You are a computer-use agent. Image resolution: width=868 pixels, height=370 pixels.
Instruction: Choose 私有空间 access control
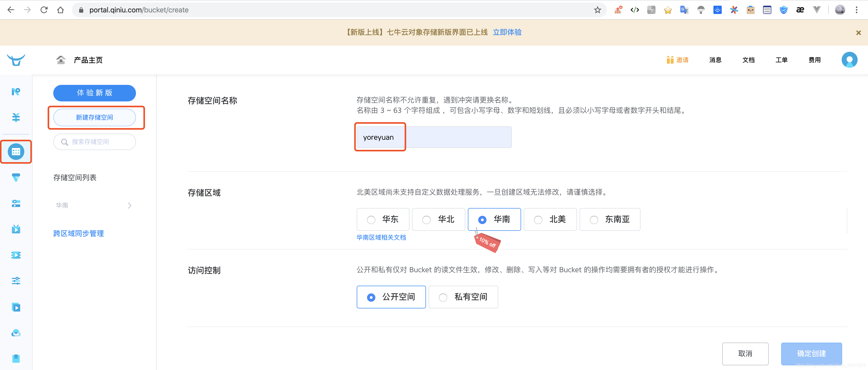click(463, 297)
